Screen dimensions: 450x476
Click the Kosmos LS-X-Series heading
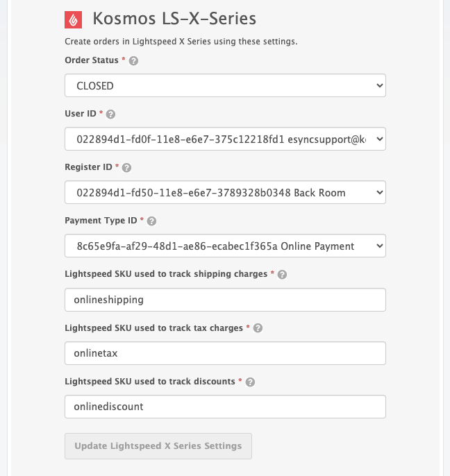(x=174, y=19)
